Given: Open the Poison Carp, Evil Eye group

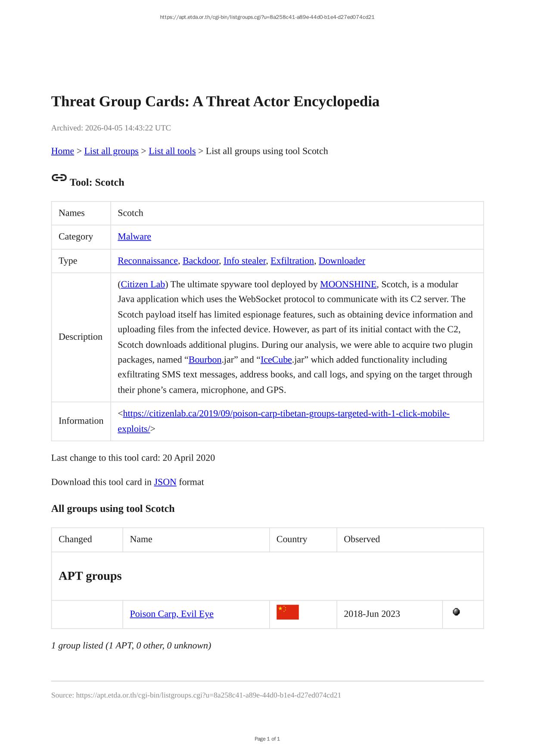Looking at the screenshot, I should pyautogui.click(x=171, y=614).
